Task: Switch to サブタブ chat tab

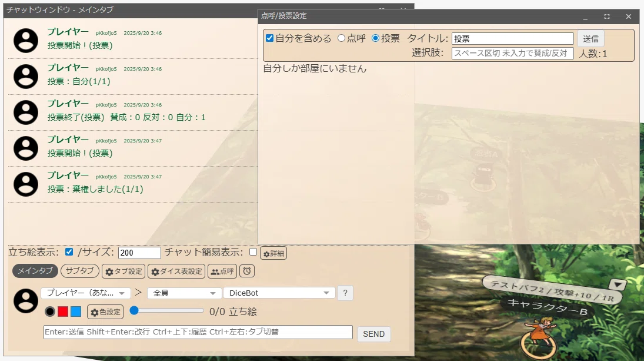Action: pyautogui.click(x=80, y=270)
